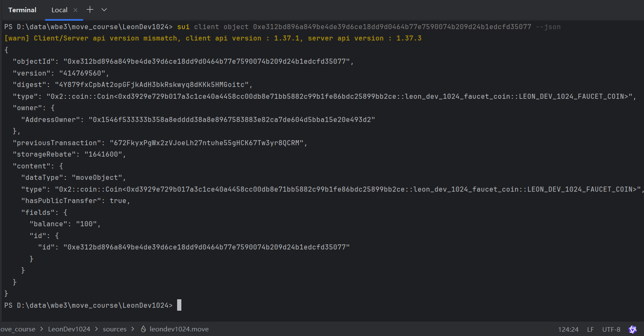Click the leondev1024.move breadcrumb file
644x336 pixels.
[x=179, y=329]
